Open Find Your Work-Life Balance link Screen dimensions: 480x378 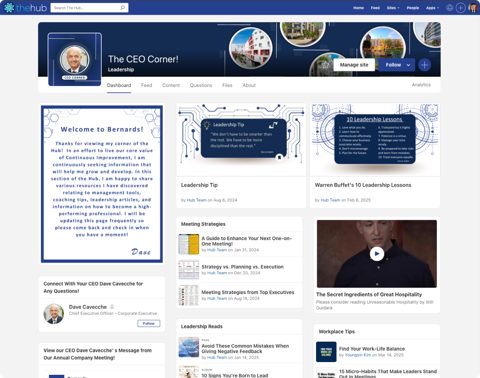tap(372, 349)
